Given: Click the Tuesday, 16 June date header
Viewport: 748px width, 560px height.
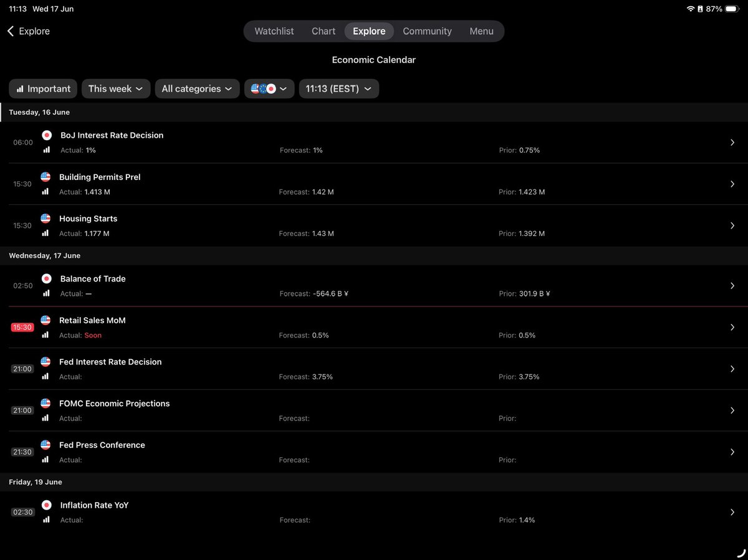Looking at the screenshot, I should click(x=39, y=112).
